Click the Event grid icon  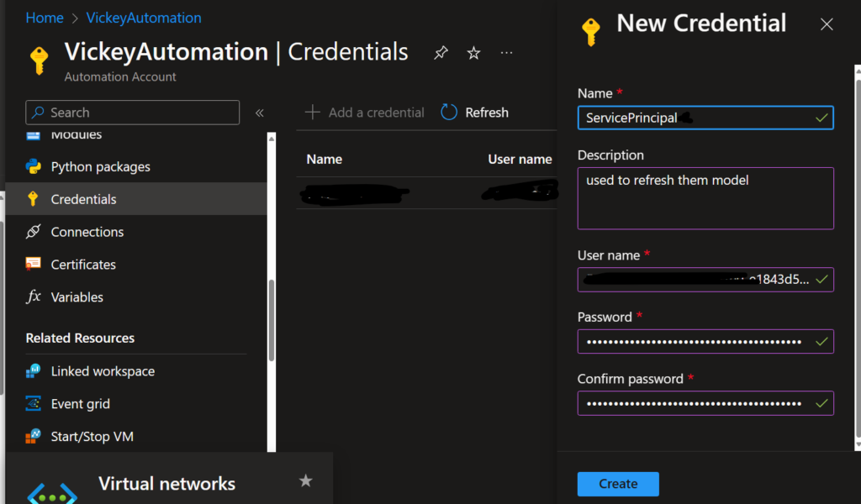pos(33,404)
